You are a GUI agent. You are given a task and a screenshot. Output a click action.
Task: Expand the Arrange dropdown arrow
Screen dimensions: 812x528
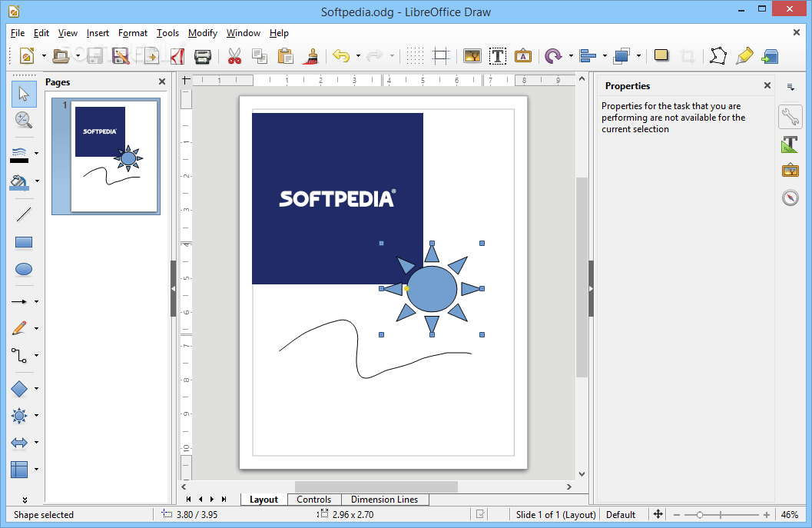638,56
